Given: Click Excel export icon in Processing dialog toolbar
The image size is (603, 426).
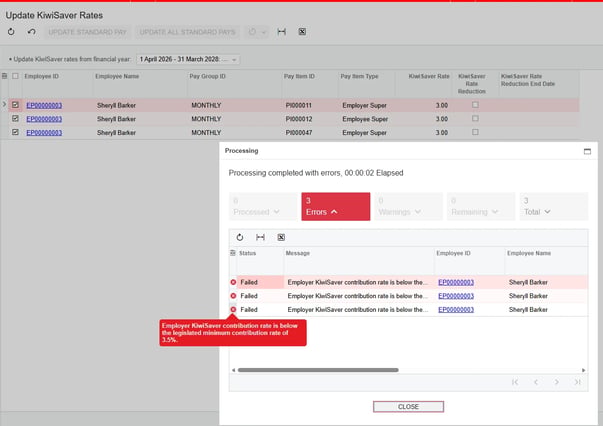Looking at the screenshot, I should point(281,237).
